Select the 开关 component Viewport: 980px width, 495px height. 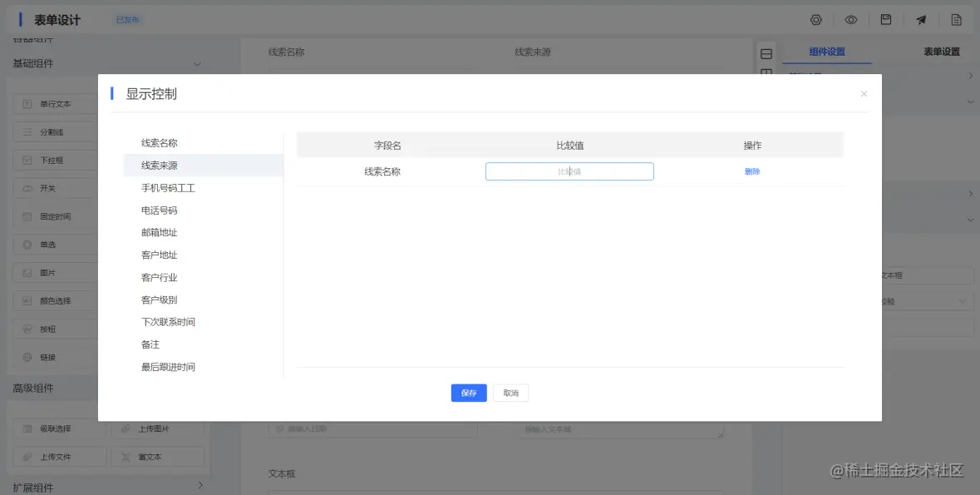coord(55,188)
